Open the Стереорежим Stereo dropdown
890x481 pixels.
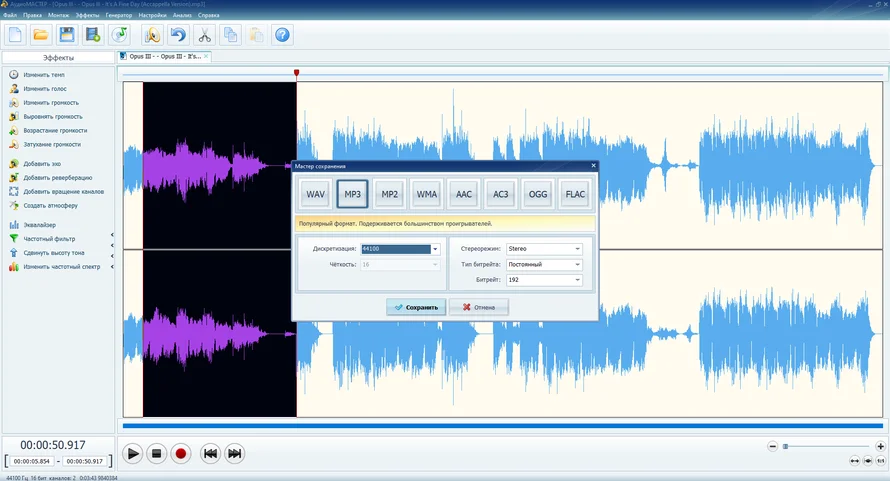[x=544, y=249]
